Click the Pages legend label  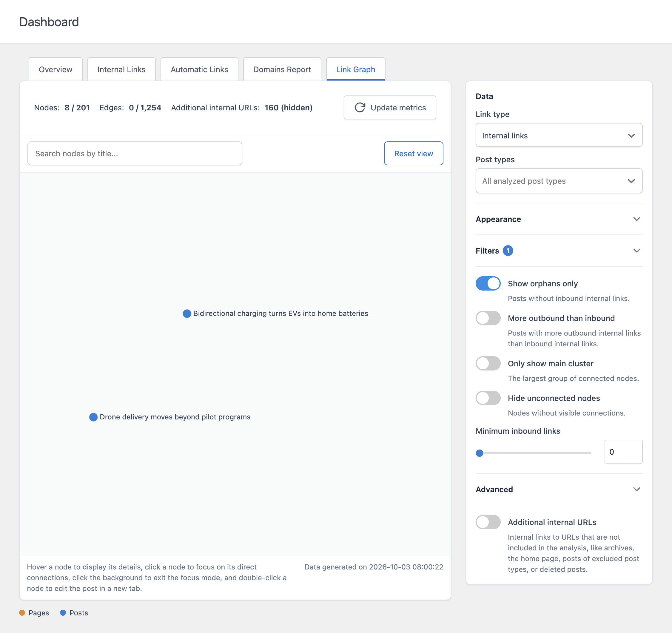click(39, 613)
